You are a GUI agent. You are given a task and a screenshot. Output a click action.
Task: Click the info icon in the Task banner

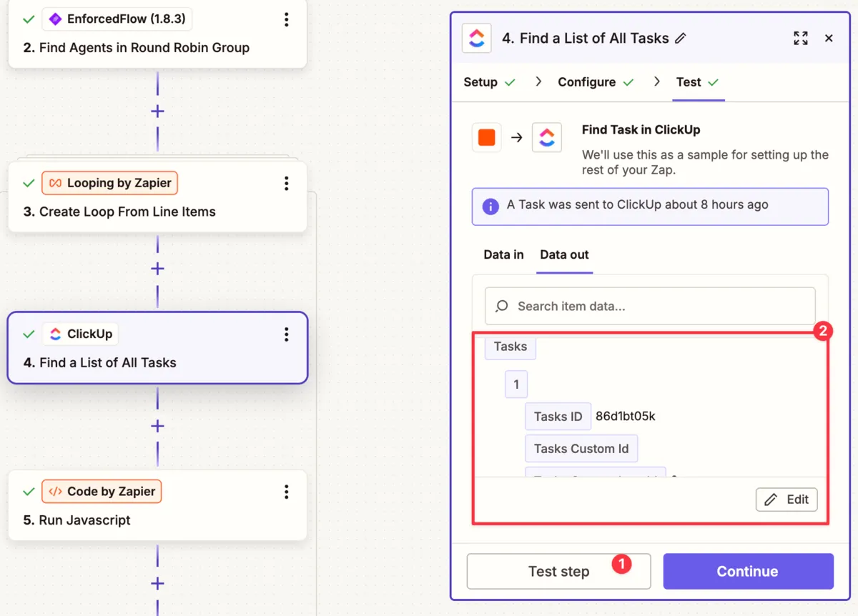(489, 205)
